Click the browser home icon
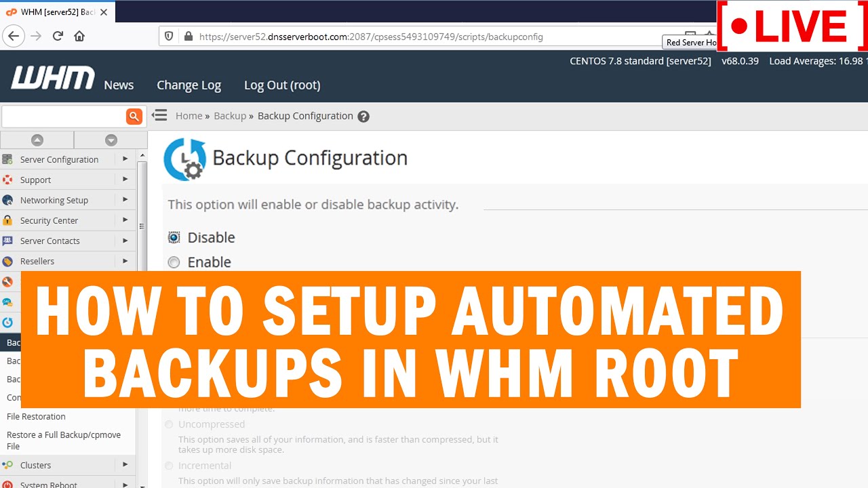Viewport: 868px width, 488px height. click(x=79, y=36)
